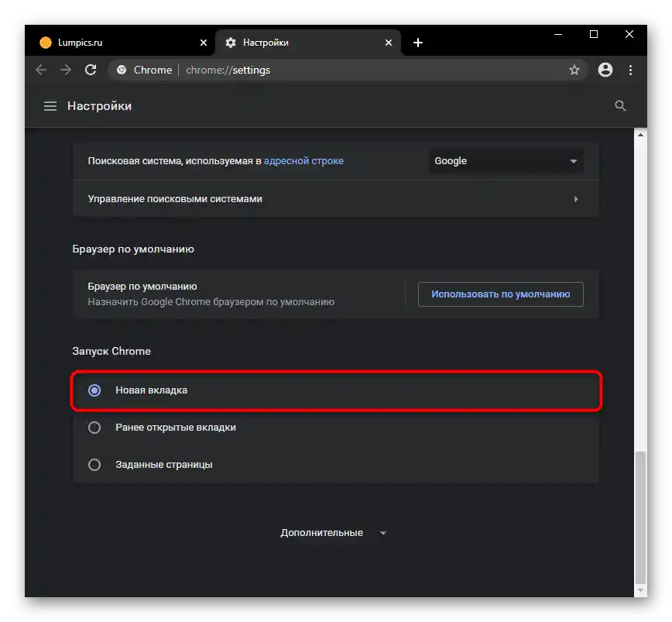Minimize the Chrome window
The image size is (672, 622).
coord(558,34)
